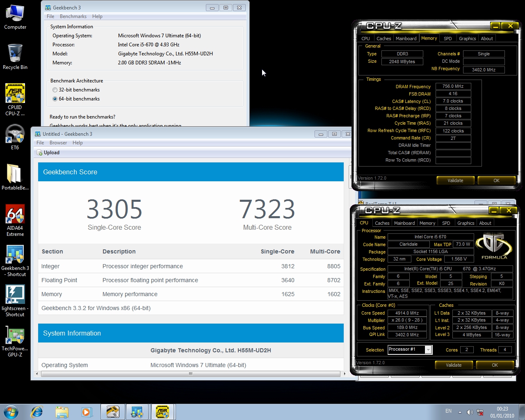This screenshot has height=420, width=525.
Task: Click OK in the upper CPU-Z Memory window
Action: (496, 180)
